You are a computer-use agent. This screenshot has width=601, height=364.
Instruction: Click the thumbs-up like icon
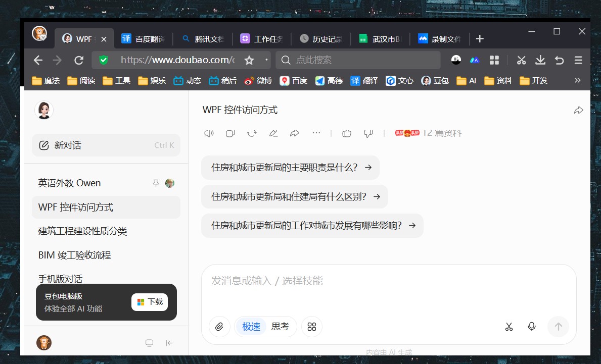347,133
